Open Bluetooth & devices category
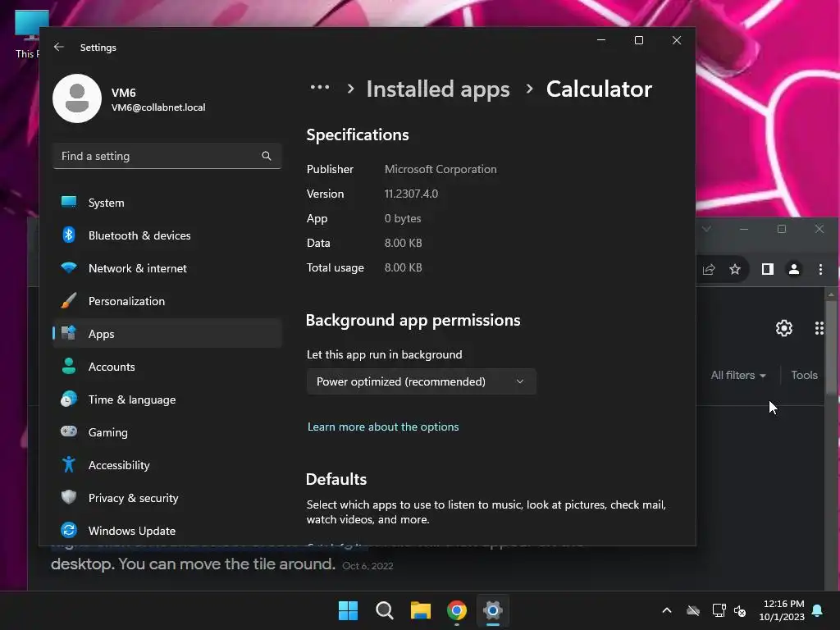840x630 pixels. (x=167, y=235)
